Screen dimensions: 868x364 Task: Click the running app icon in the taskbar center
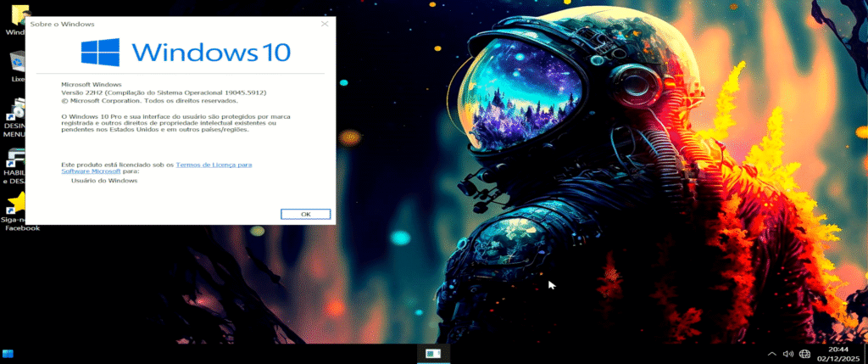point(433,354)
